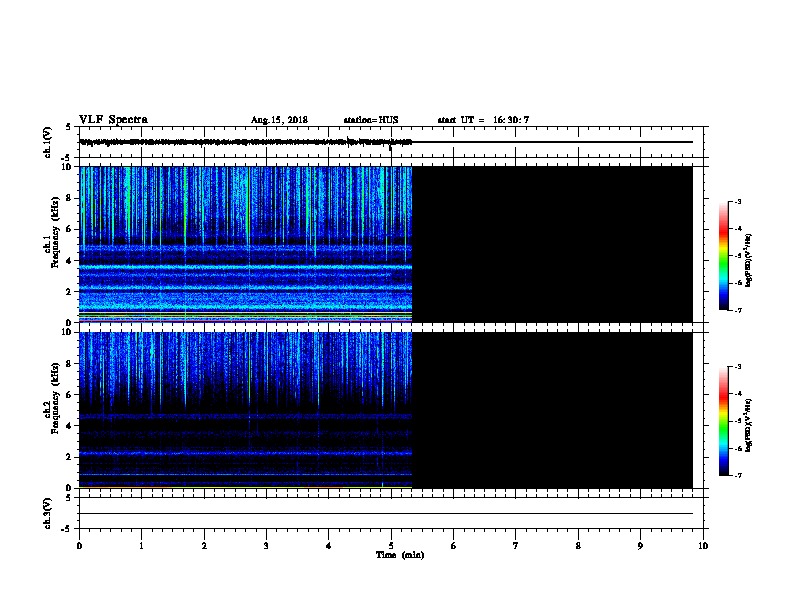The width and height of the screenshot is (792, 612).
Task: Click the "5" tick on ch.1(V) axis
Action: pos(69,127)
